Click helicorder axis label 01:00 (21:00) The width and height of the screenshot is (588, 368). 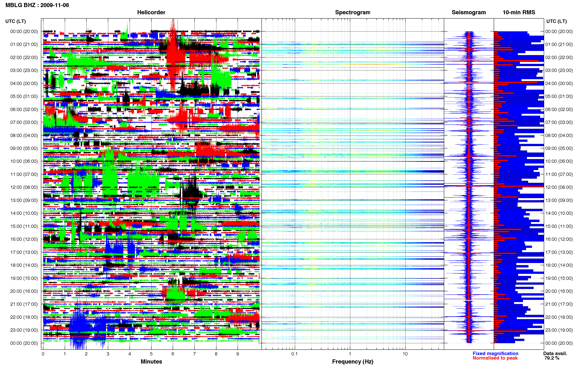24,44
